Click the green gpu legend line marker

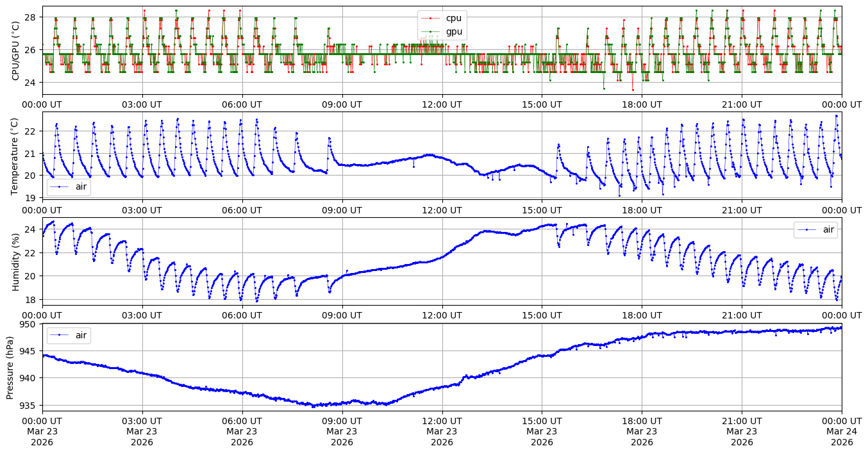point(432,32)
